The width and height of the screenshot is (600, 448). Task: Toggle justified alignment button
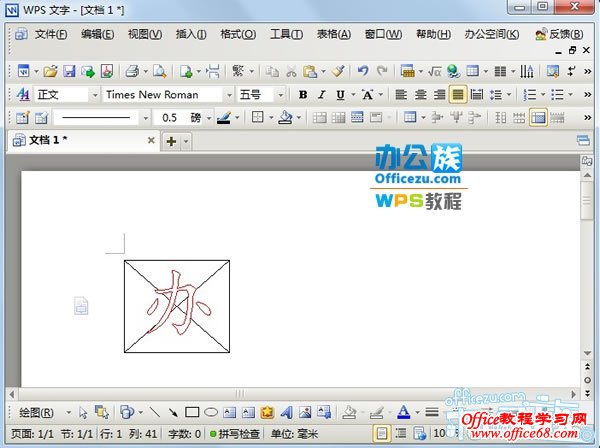(458, 94)
